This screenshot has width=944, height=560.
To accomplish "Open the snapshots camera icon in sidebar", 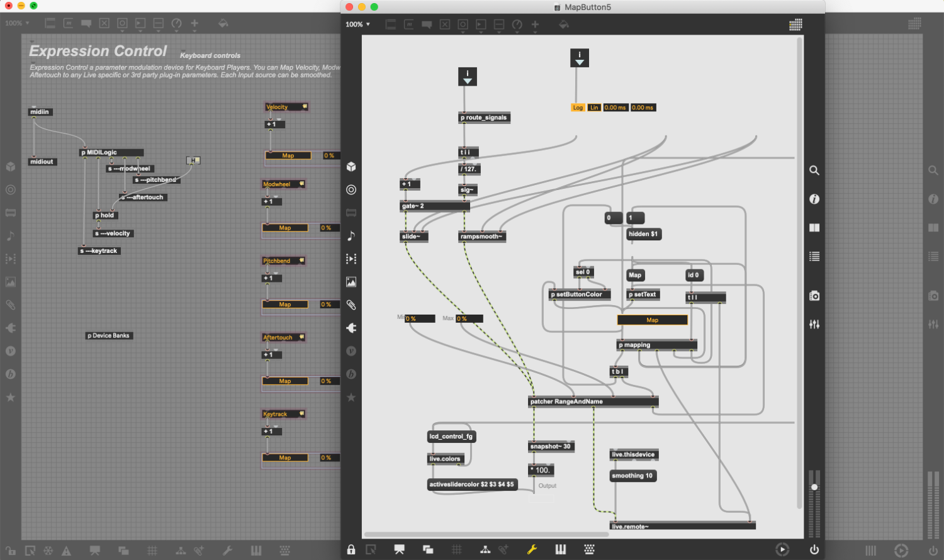I will 814,296.
